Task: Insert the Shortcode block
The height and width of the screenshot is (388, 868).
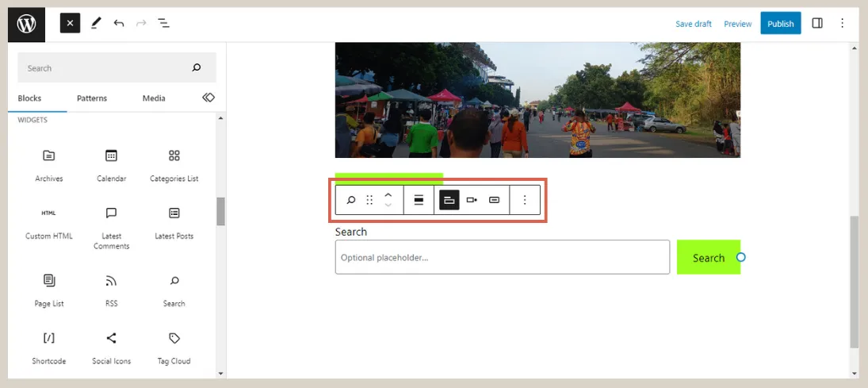Action: coord(48,348)
